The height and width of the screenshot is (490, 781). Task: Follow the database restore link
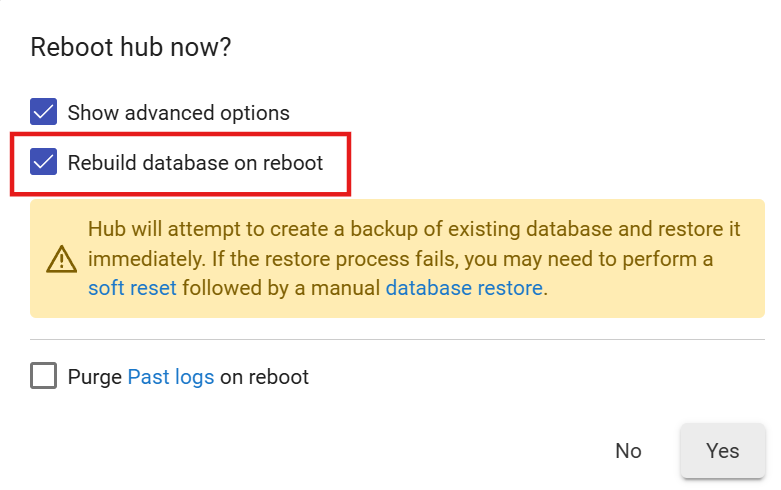tap(464, 289)
